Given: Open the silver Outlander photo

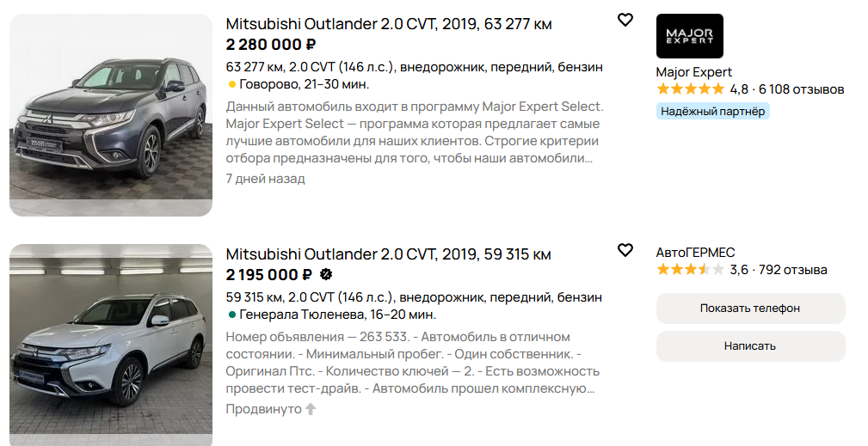Looking at the screenshot, I should pos(110,345).
